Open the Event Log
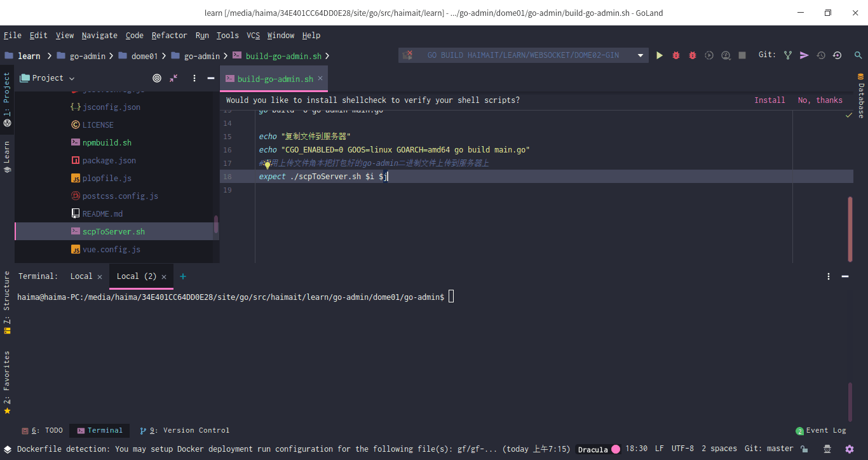Screen dimensions: 868x460 (821, 430)
